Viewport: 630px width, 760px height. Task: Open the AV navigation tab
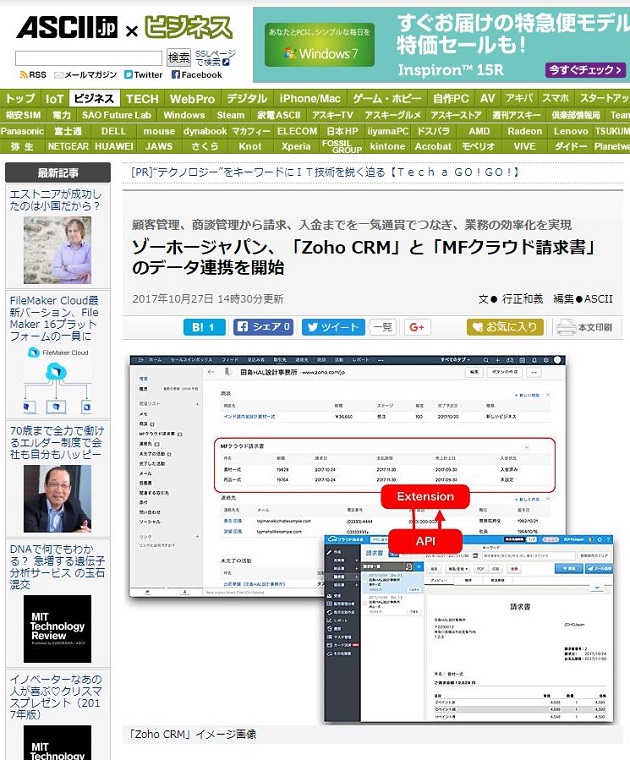click(488, 98)
